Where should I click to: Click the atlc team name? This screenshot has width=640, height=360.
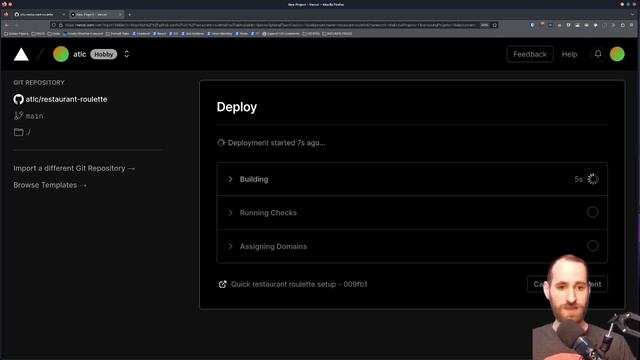(x=80, y=54)
